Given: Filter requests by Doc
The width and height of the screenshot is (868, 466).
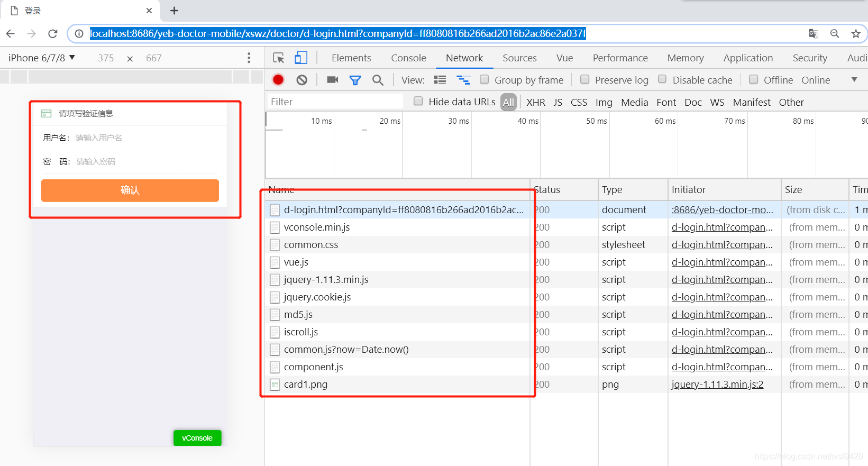Looking at the screenshot, I should pos(693,102).
